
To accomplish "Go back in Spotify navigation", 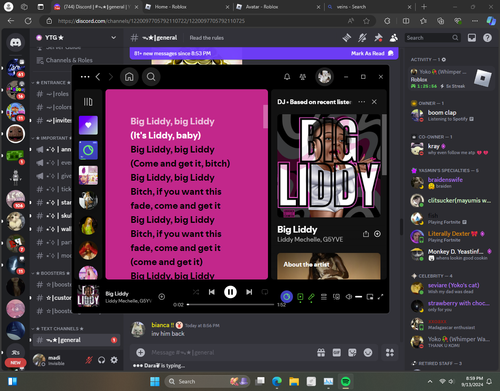I will pyautogui.click(x=98, y=77).
